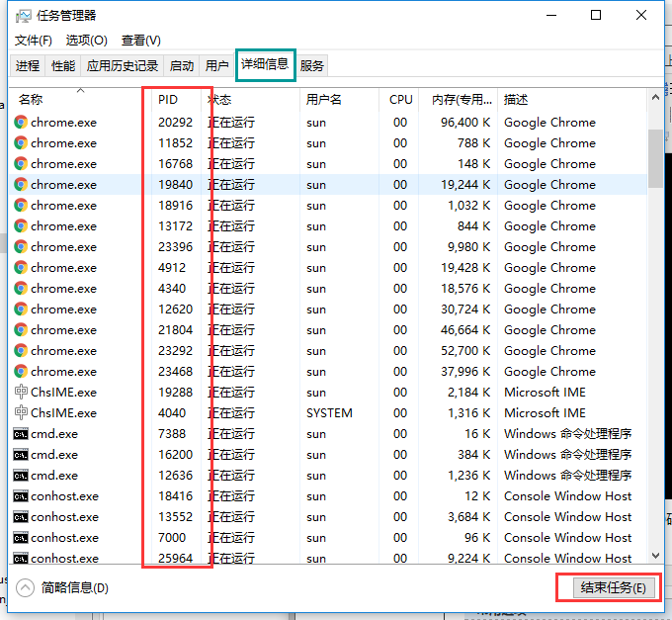Minimize the Task Manager window
Image resolution: width=672 pixels, height=620 pixels.
(551, 16)
